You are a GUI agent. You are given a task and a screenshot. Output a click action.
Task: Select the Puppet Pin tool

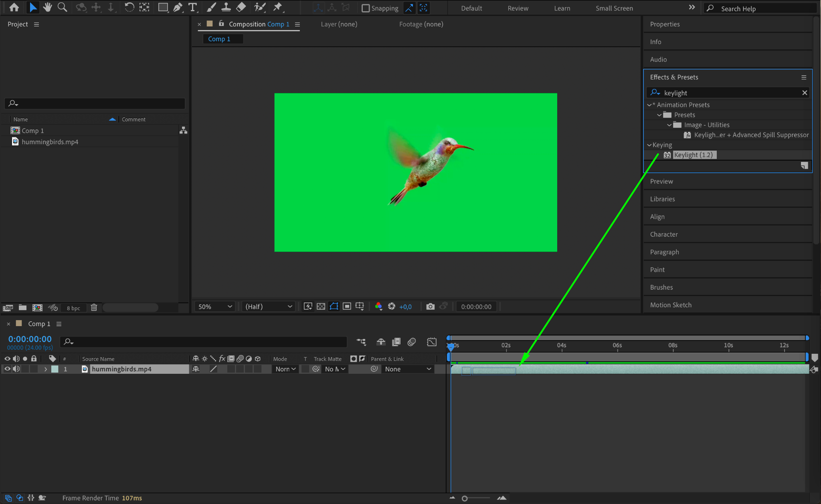[x=277, y=7]
